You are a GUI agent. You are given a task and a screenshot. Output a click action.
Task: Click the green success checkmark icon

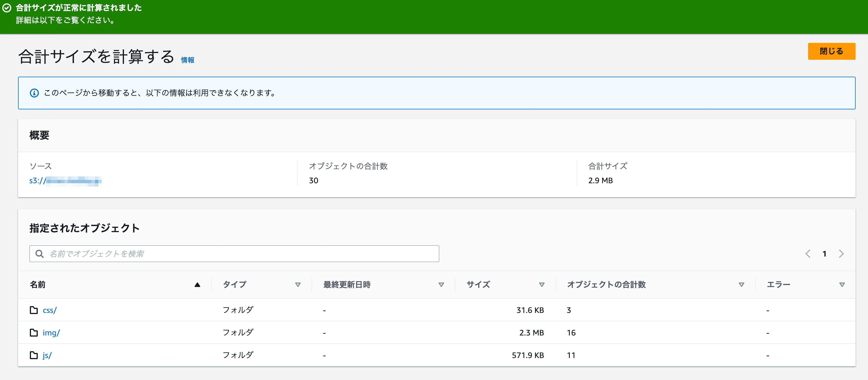[7, 8]
